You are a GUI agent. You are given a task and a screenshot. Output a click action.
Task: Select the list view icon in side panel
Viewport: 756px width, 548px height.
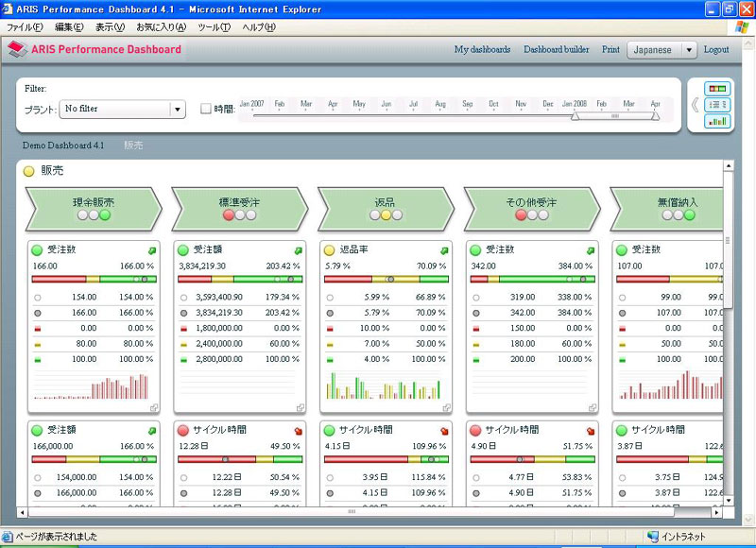[x=717, y=105]
